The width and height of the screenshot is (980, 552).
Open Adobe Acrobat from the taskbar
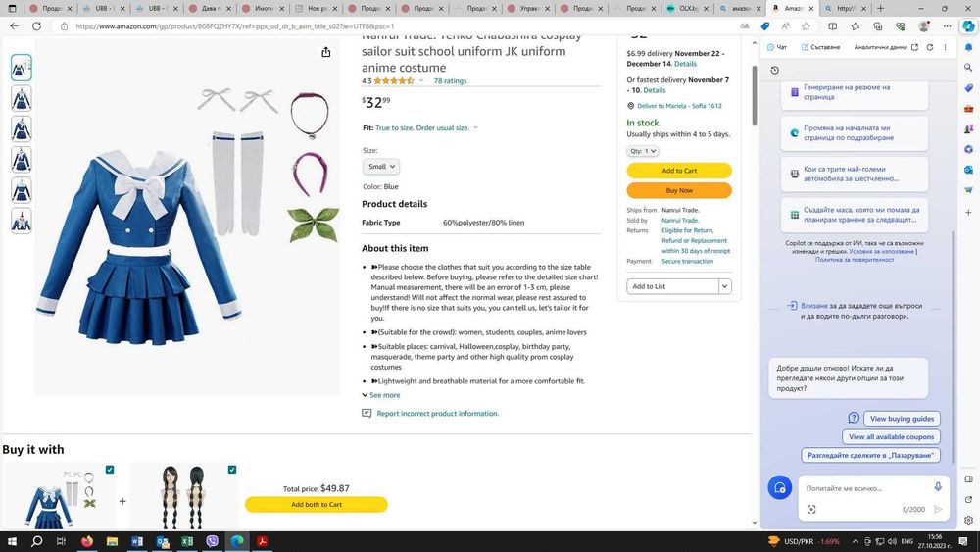tap(262, 541)
